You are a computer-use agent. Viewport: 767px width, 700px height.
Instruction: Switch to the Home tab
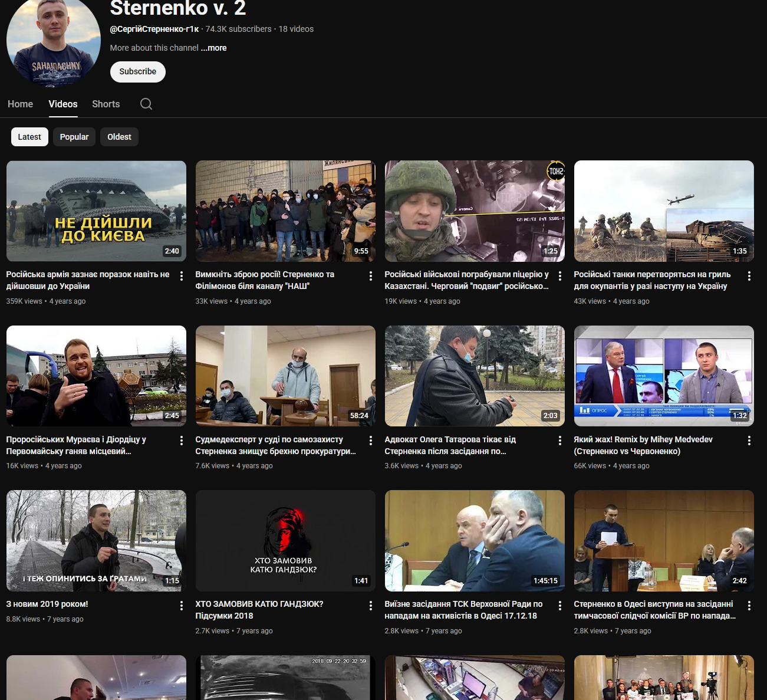pos(20,104)
